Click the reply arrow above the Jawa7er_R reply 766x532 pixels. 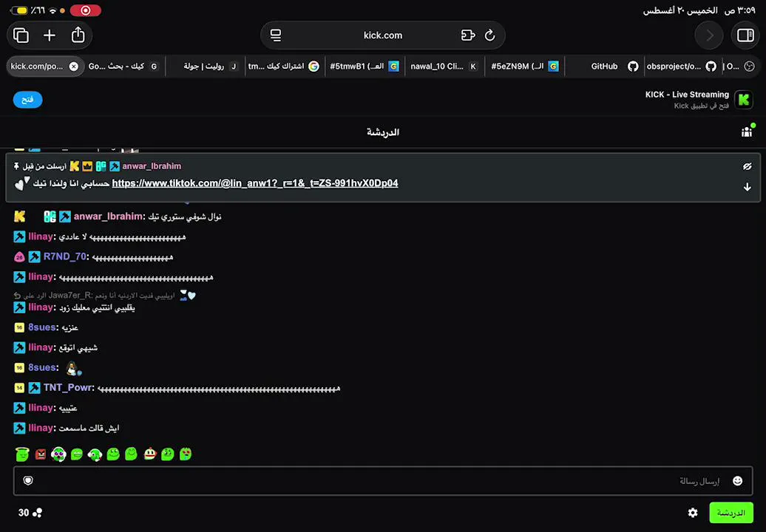click(x=17, y=296)
